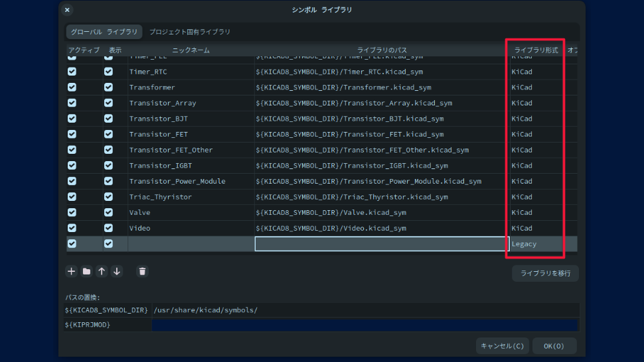Select the Triac_Thyristor nickname cell
Viewport: 644px width, 362px height.
pyautogui.click(x=191, y=197)
